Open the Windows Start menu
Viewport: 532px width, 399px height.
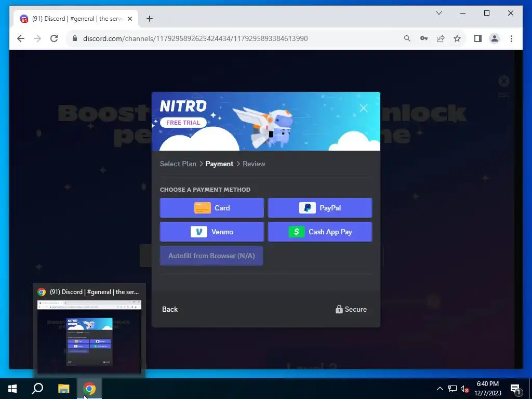(x=12, y=389)
